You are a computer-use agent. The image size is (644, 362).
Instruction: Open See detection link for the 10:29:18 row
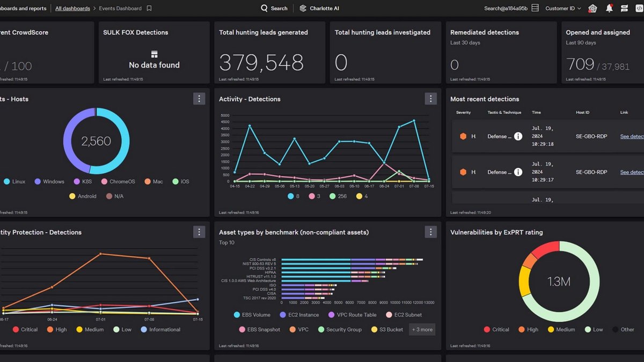point(632,137)
